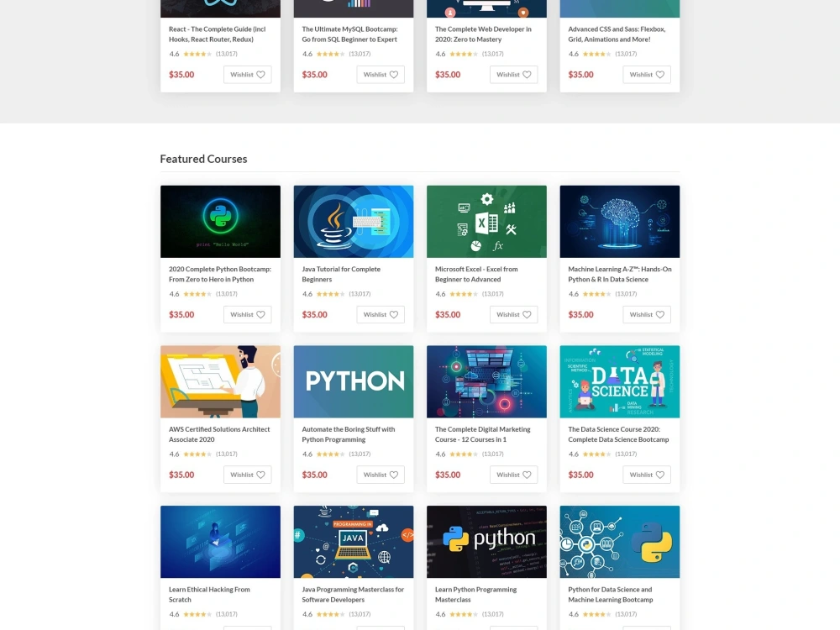Wishlist the React Complete Guide course
This screenshot has height=630, width=840.
coord(248,75)
